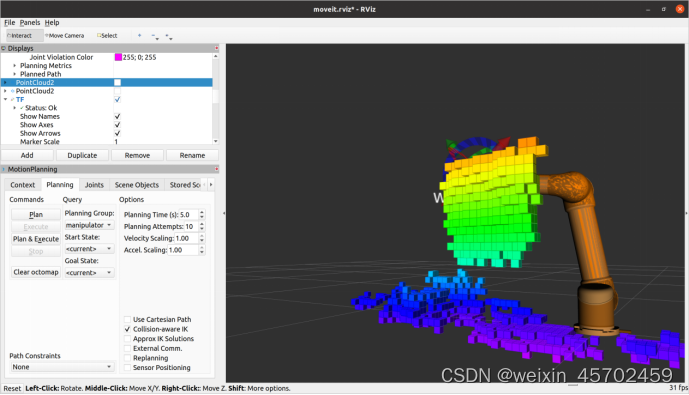
Task: Click the Remove display button
Action: 137,155
